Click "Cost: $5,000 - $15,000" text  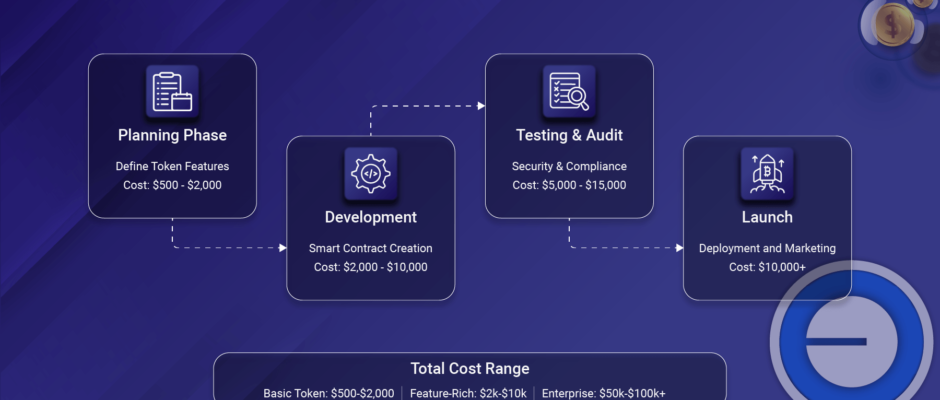(569, 185)
